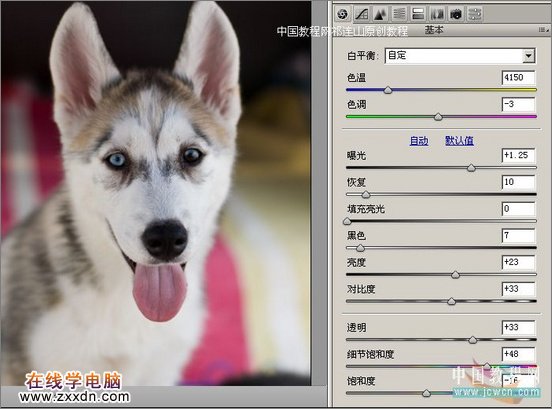Open the Split Toning panel icon
The width and height of the screenshot is (552, 409).
418,14
